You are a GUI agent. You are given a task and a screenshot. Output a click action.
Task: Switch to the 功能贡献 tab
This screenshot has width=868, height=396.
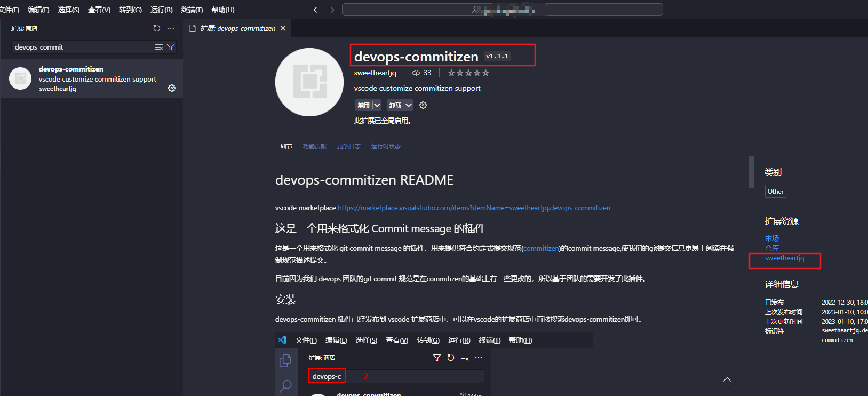coord(315,146)
